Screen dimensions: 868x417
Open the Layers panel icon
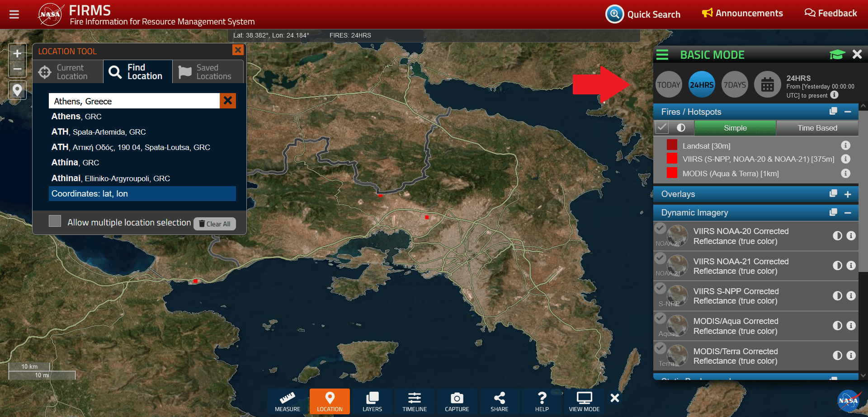point(372,401)
